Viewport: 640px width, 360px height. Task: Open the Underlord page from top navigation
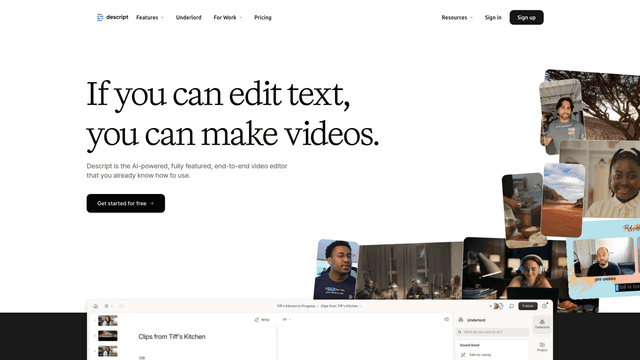point(189,18)
